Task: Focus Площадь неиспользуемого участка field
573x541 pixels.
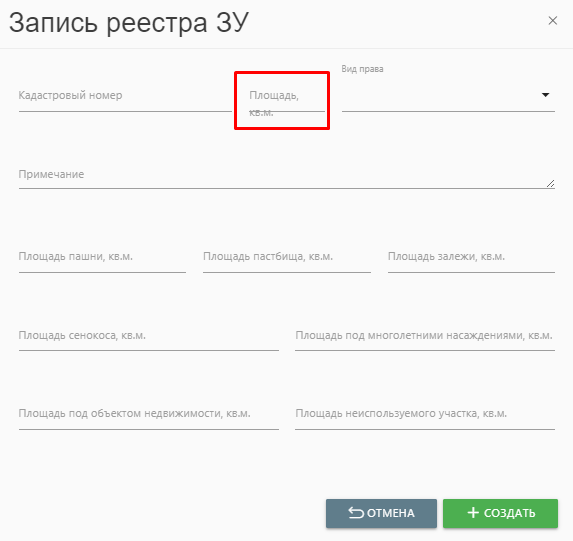Action: (425, 414)
